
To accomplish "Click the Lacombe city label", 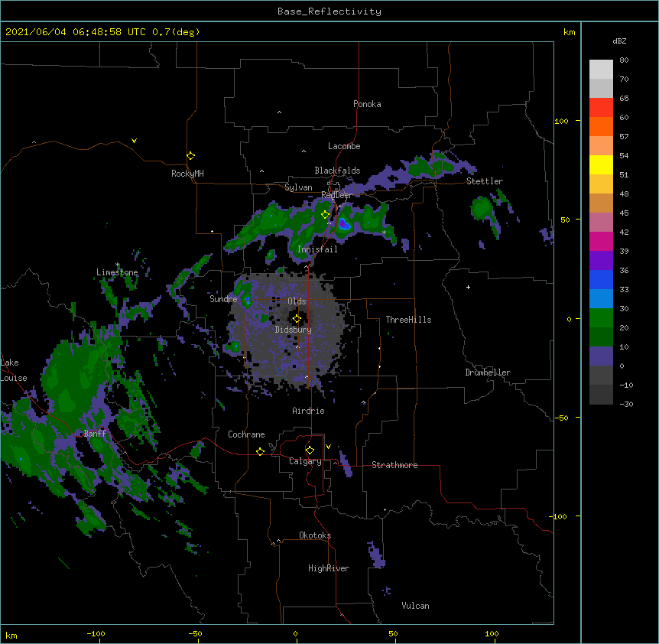I will click(344, 146).
